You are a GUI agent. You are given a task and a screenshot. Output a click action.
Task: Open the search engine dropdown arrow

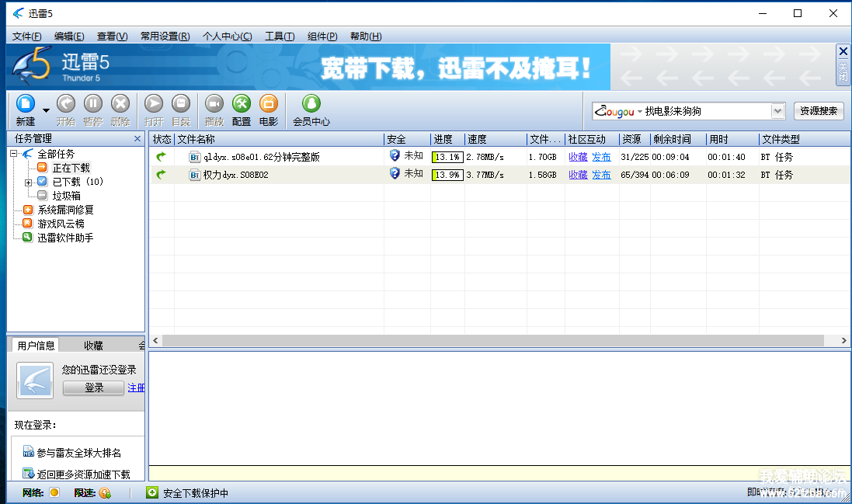[x=778, y=111]
